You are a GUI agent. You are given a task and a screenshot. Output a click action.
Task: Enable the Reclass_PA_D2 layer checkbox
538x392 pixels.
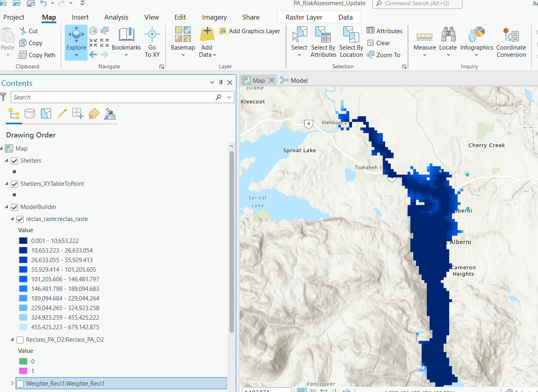(20, 340)
